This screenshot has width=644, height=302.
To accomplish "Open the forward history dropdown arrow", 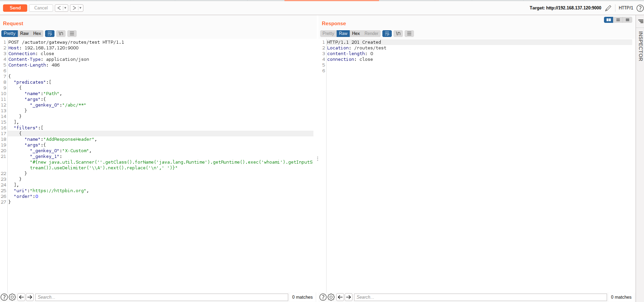I will tap(80, 8).
